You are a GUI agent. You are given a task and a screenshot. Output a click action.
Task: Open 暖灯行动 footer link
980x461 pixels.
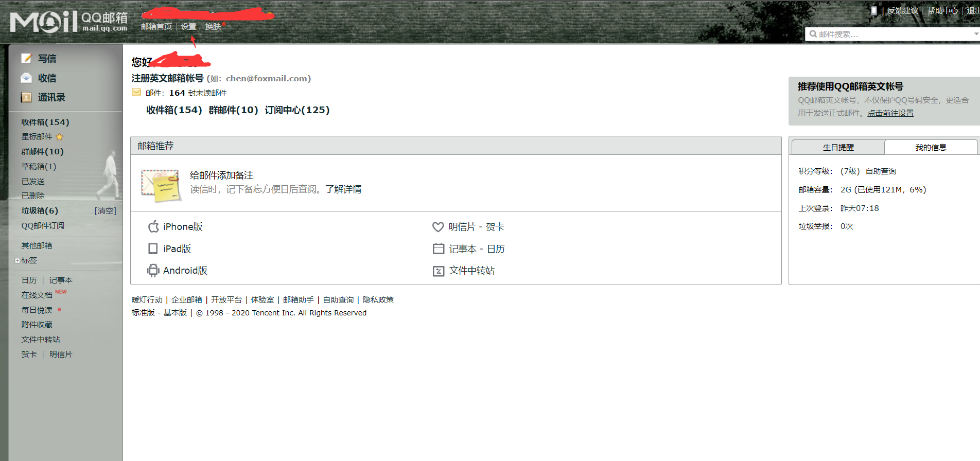click(147, 300)
